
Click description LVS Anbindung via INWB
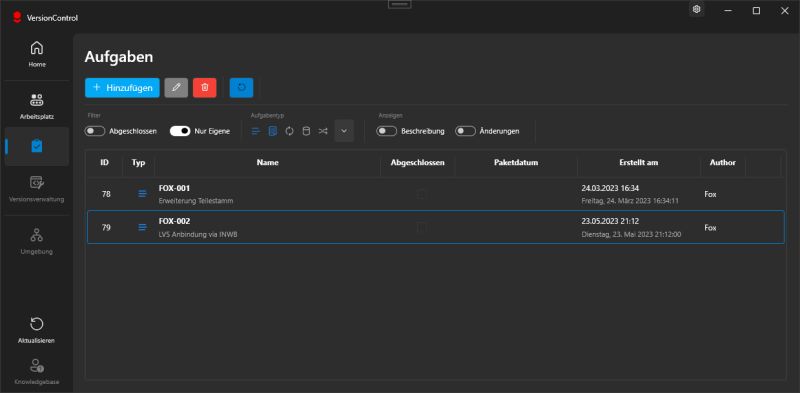click(198, 235)
